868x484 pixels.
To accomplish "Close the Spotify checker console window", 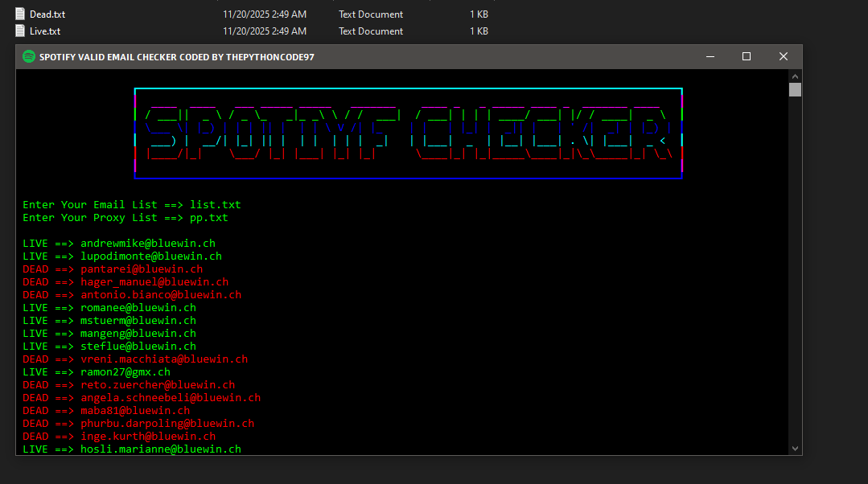I will point(784,56).
